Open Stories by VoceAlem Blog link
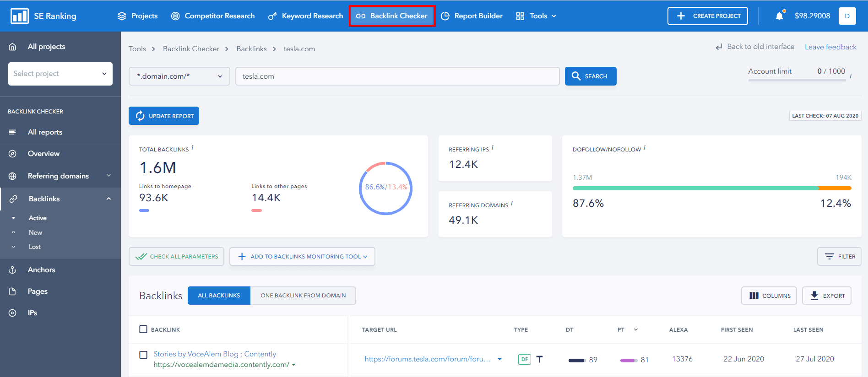This screenshot has height=377, width=868. (215, 354)
